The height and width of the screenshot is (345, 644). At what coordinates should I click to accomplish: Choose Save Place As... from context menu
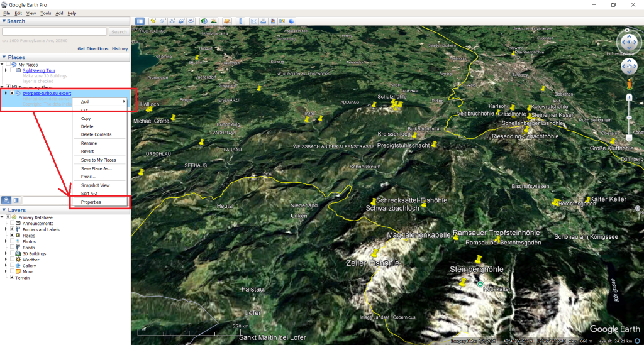coord(100,168)
